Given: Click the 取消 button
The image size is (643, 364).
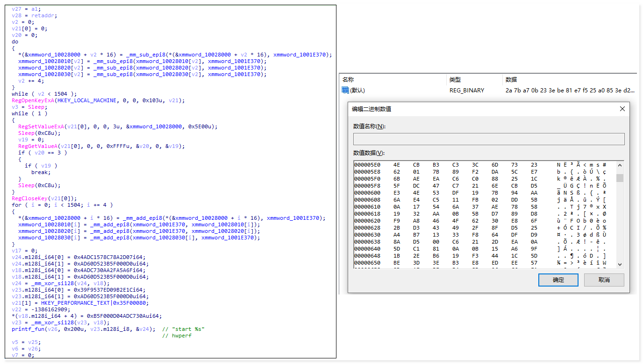Looking at the screenshot, I should coord(604,280).
